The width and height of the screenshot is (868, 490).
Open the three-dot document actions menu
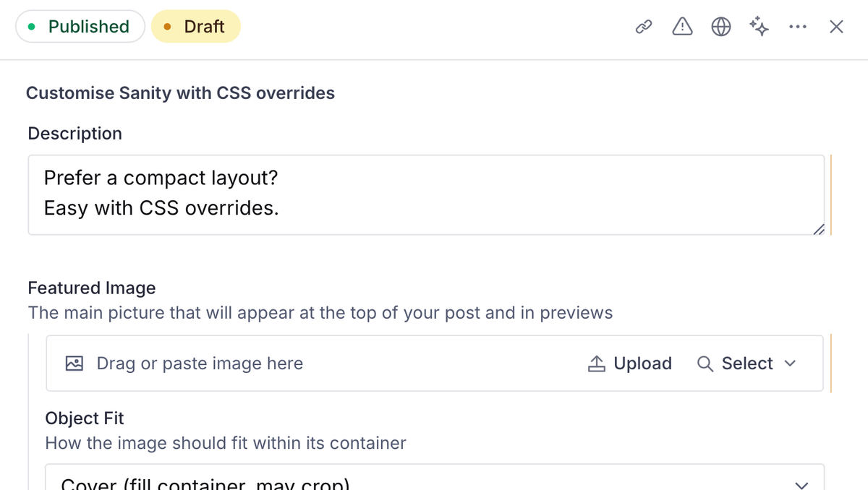[x=798, y=27]
